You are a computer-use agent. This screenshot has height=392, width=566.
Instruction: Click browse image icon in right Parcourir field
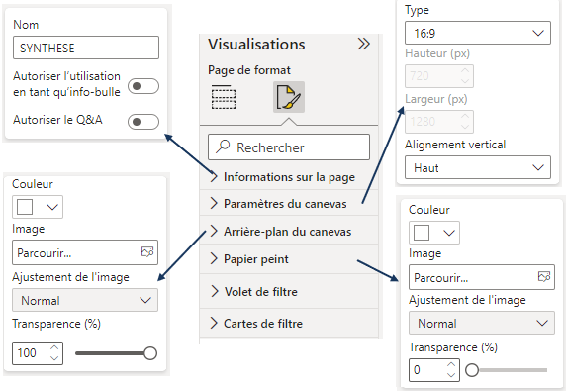pyautogui.click(x=544, y=276)
